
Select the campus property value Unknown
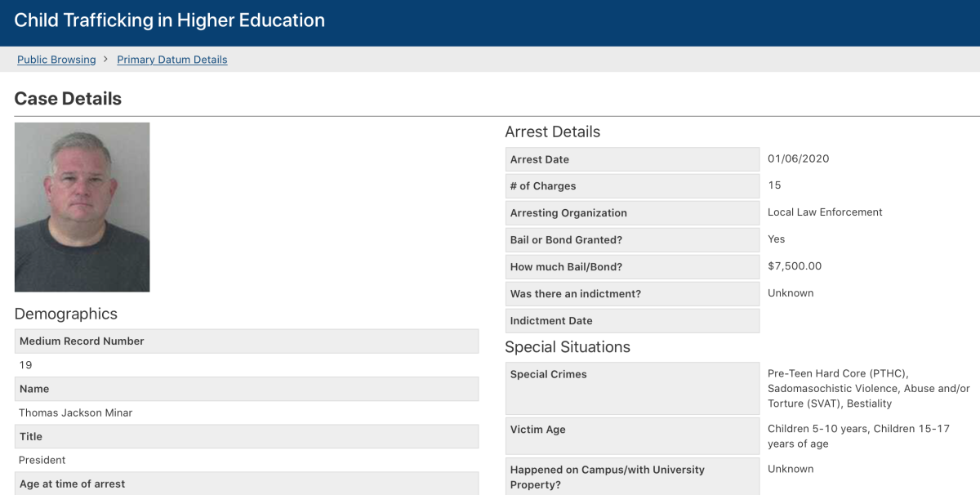pos(791,469)
